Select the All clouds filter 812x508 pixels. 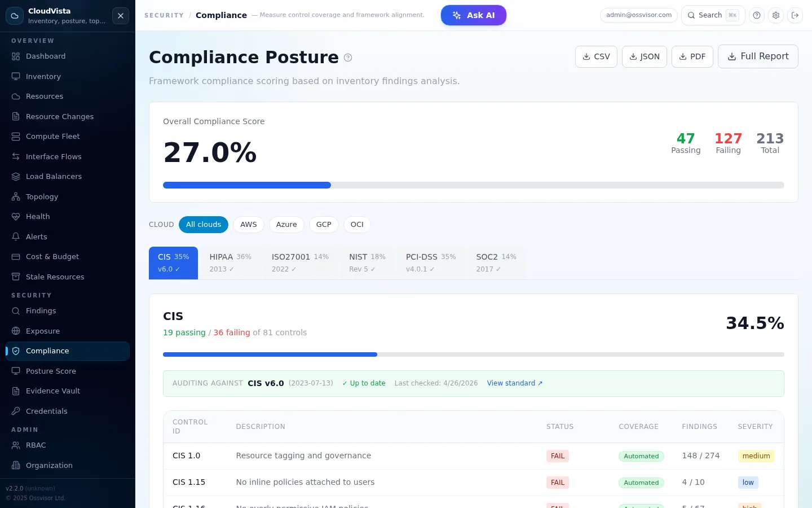pos(204,225)
